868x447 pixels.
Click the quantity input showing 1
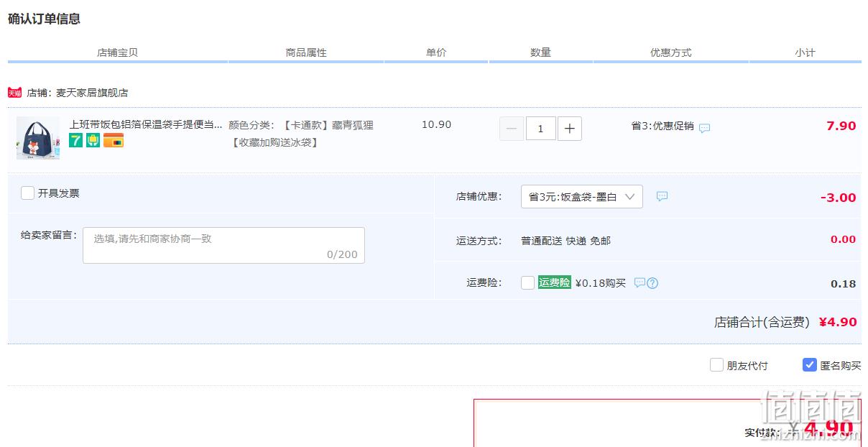(540, 129)
